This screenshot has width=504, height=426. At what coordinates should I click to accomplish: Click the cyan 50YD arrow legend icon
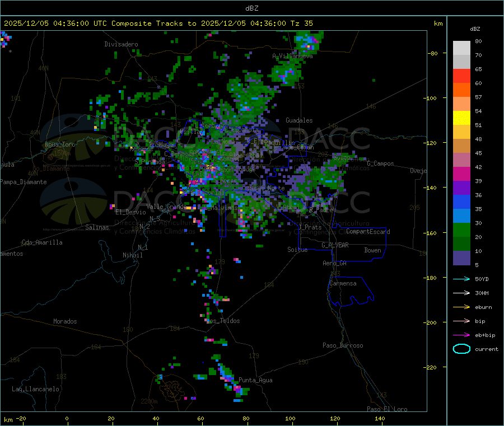point(461,279)
